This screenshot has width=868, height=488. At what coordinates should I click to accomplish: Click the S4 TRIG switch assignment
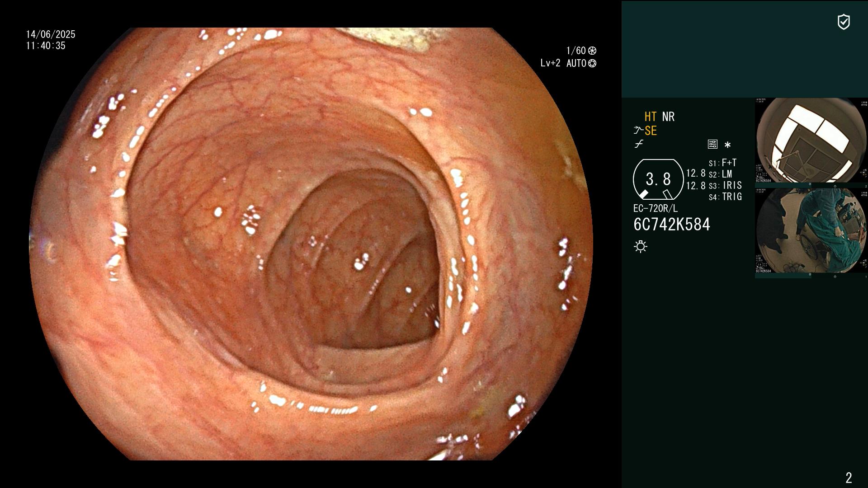pyautogui.click(x=726, y=197)
